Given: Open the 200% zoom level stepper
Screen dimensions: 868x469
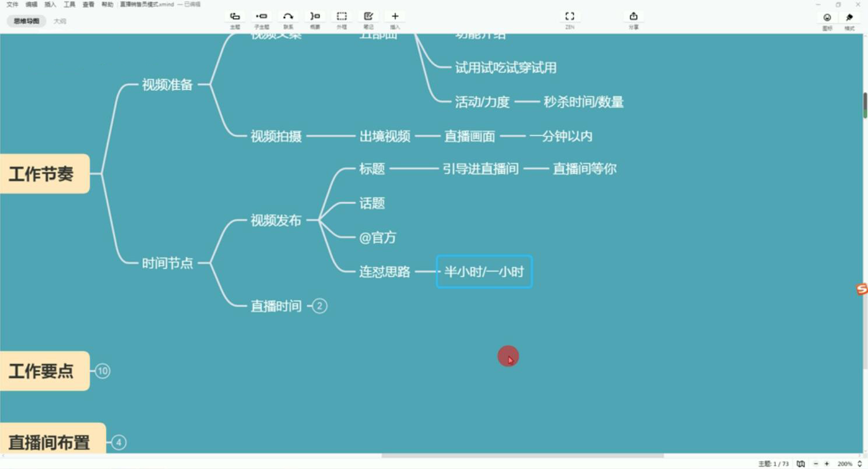Looking at the screenshot, I should [x=860, y=464].
